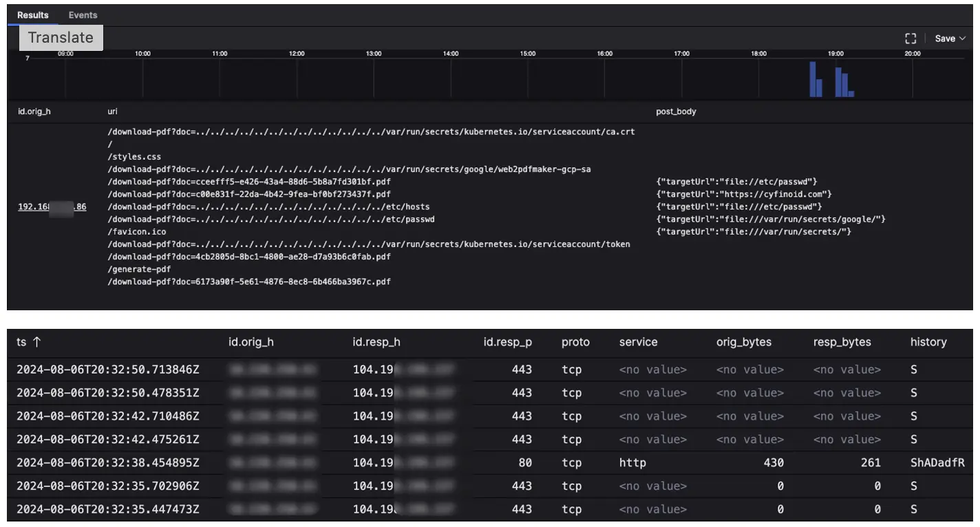Click the resp_bytes column header
This screenshot has height=527, width=980.
pyautogui.click(x=842, y=342)
